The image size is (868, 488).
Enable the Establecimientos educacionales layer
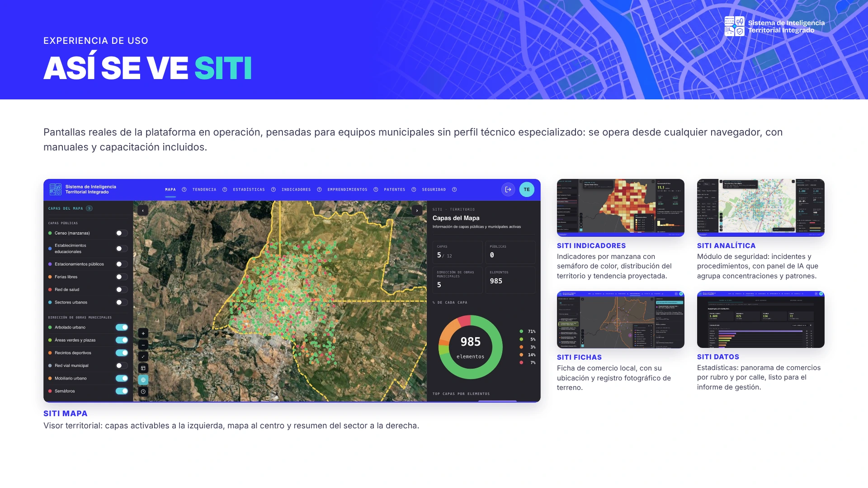[122, 249]
